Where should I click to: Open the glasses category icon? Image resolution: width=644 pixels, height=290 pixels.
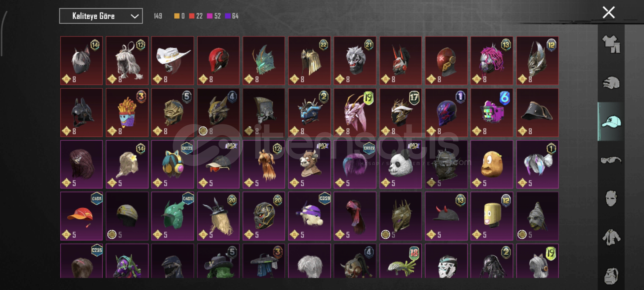[x=611, y=160]
